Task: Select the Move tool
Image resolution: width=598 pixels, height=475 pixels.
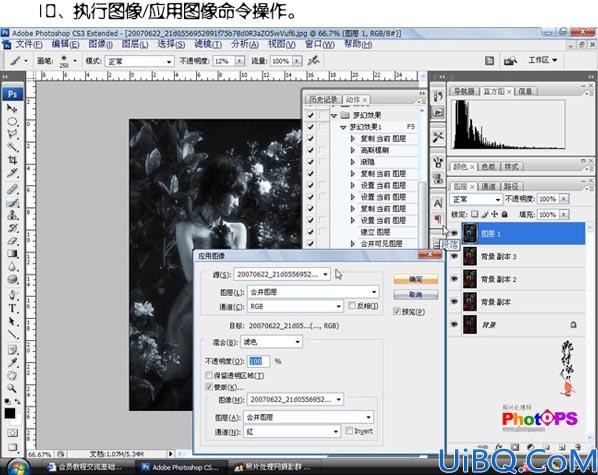Action: coord(12,109)
